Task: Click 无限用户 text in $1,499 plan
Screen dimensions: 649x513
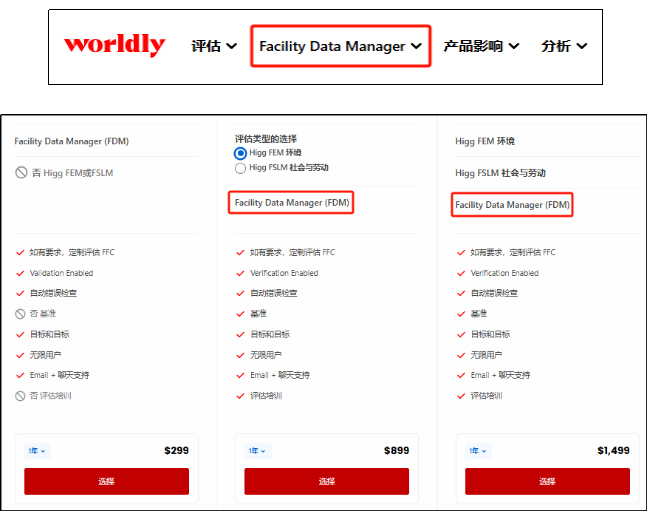Action: point(486,355)
